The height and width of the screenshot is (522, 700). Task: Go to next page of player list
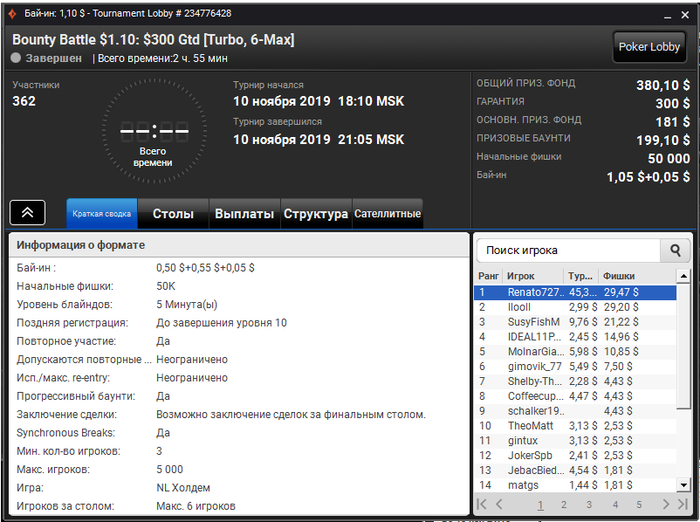point(666,504)
